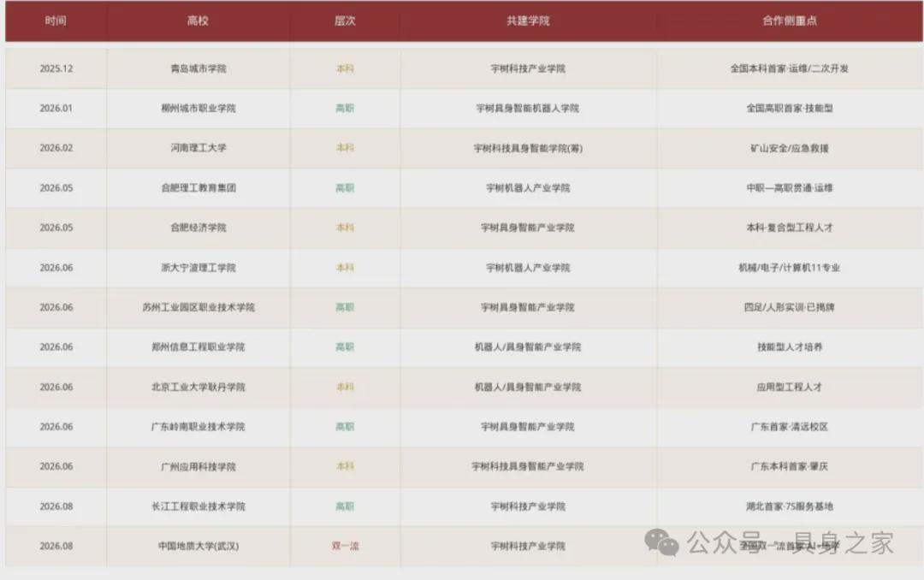The image size is (924, 580).
Task: Click 宇树科技产业学院 in 中国地质大学(武汉) row
Action: tap(528, 547)
